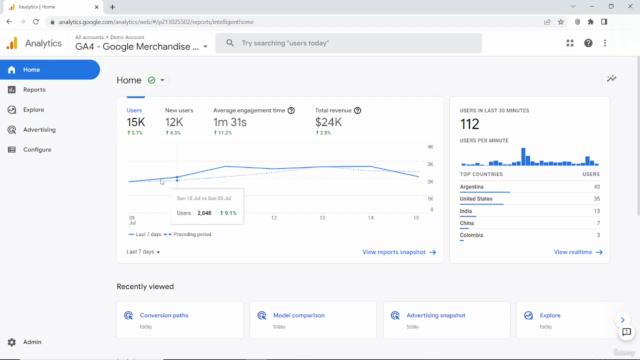Click help icon next to Average engagement time
640x360 pixels.
pyautogui.click(x=291, y=111)
